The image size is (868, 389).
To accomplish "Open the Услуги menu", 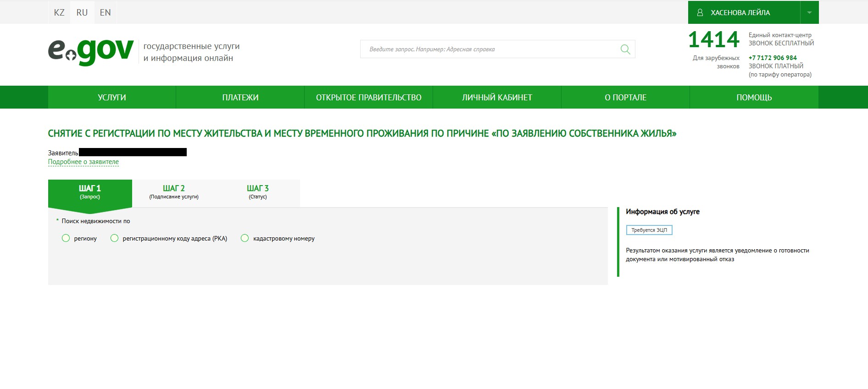I will click(112, 97).
